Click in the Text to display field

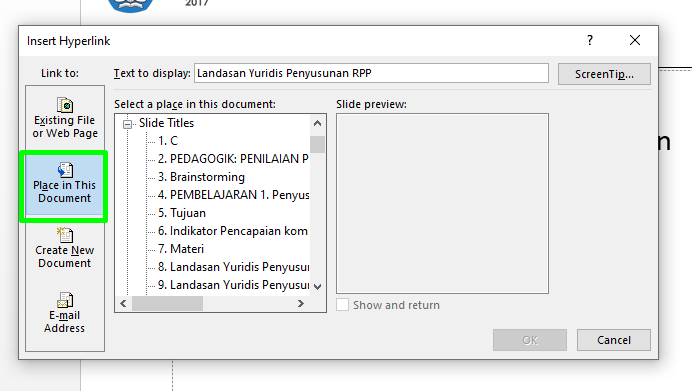pos(371,73)
